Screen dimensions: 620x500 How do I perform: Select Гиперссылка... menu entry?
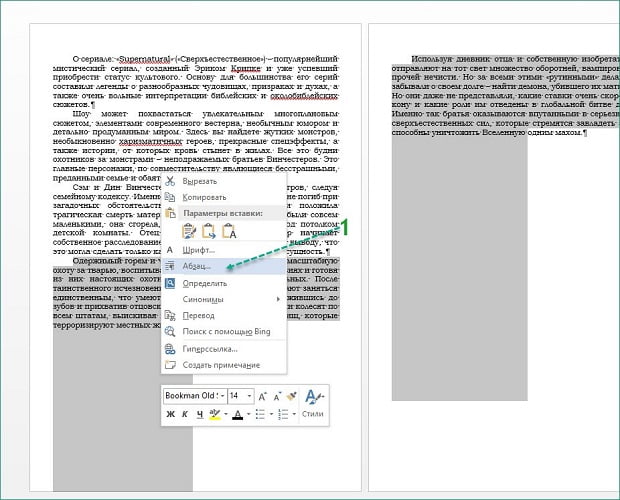(x=224, y=349)
